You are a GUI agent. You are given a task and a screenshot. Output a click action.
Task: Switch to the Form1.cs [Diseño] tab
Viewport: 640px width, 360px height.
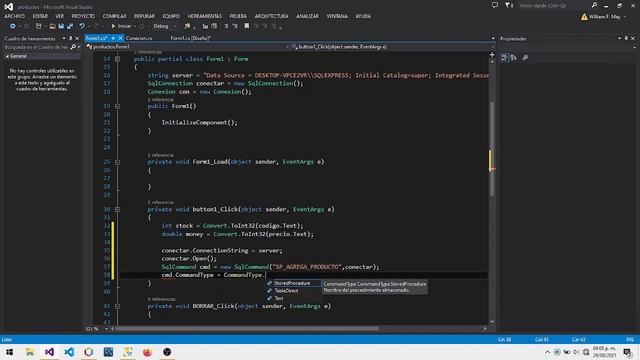click(191, 38)
